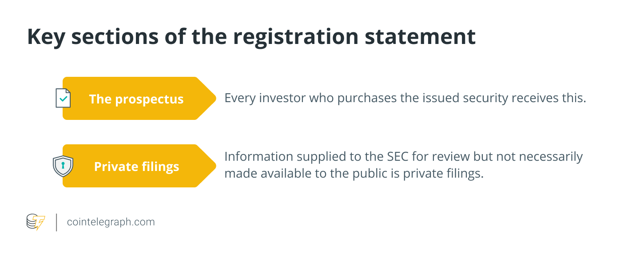The height and width of the screenshot is (258, 644).
Task: Click the document checkmark icon
Action: pos(63,98)
